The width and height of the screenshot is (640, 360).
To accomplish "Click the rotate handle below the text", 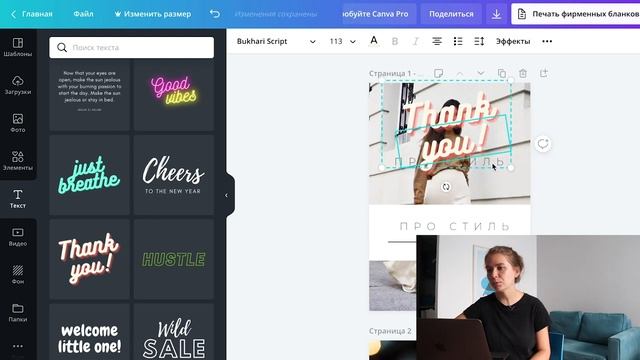I will tap(446, 187).
